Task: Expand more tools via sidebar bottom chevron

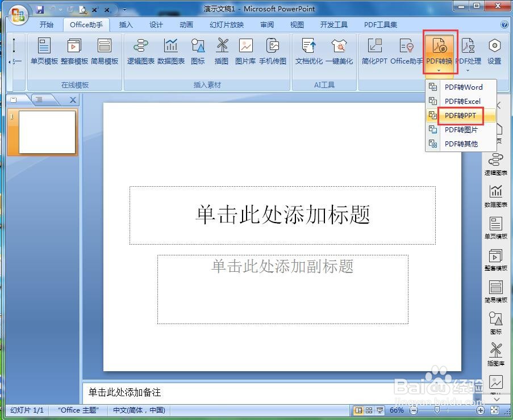Action: coord(496,399)
